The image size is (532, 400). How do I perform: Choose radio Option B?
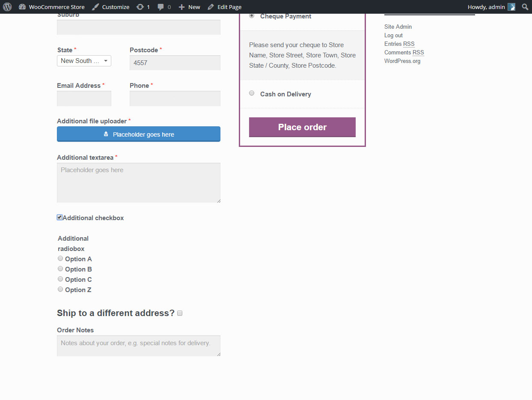[60, 269]
